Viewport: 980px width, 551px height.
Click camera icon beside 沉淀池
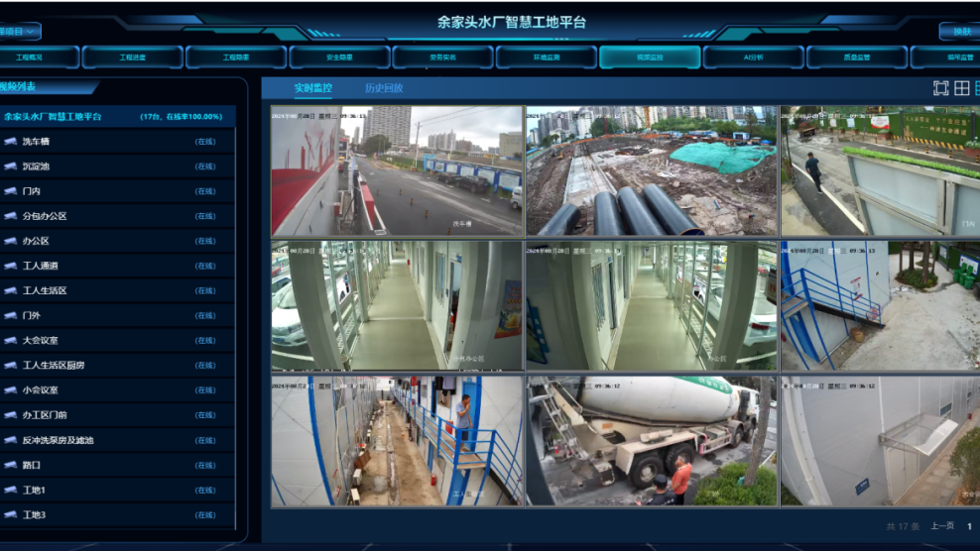[x=11, y=166]
